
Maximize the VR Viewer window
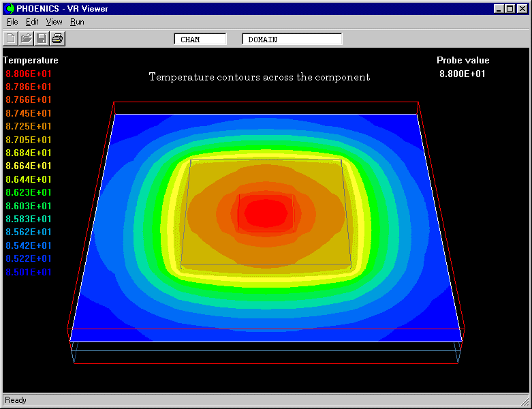click(x=510, y=9)
